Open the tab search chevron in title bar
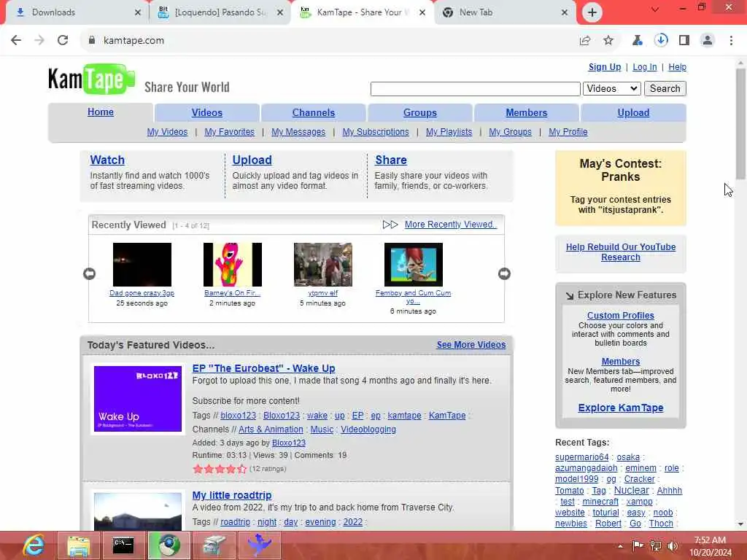Viewport: 747px width, 560px height. (x=655, y=9)
